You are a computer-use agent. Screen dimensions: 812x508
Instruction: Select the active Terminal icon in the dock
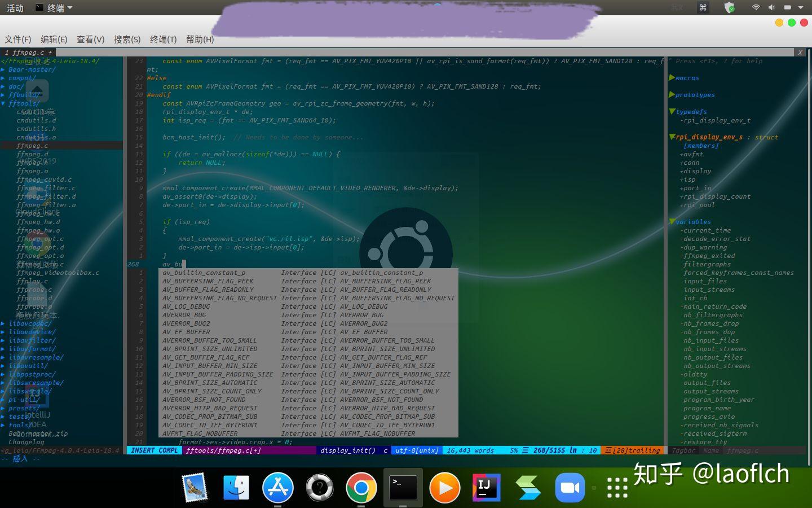pyautogui.click(x=402, y=487)
